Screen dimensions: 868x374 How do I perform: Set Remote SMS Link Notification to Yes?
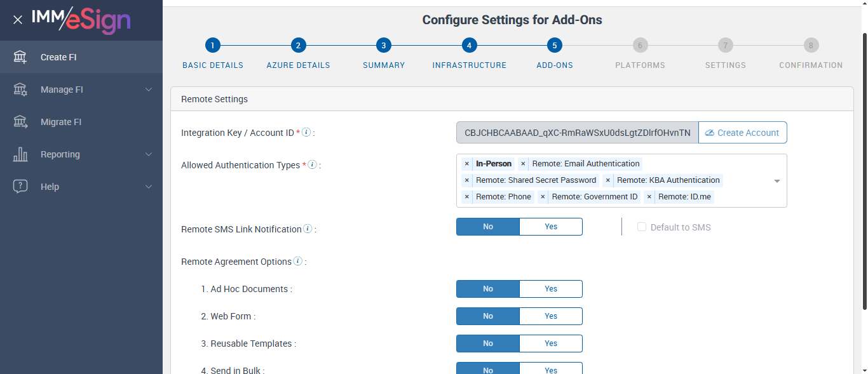(x=551, y=227)
